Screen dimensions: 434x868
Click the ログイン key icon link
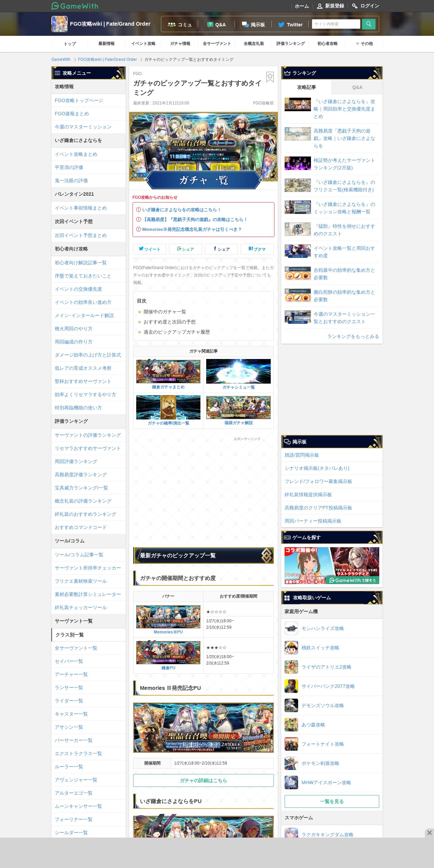click(x=366, y=6)
